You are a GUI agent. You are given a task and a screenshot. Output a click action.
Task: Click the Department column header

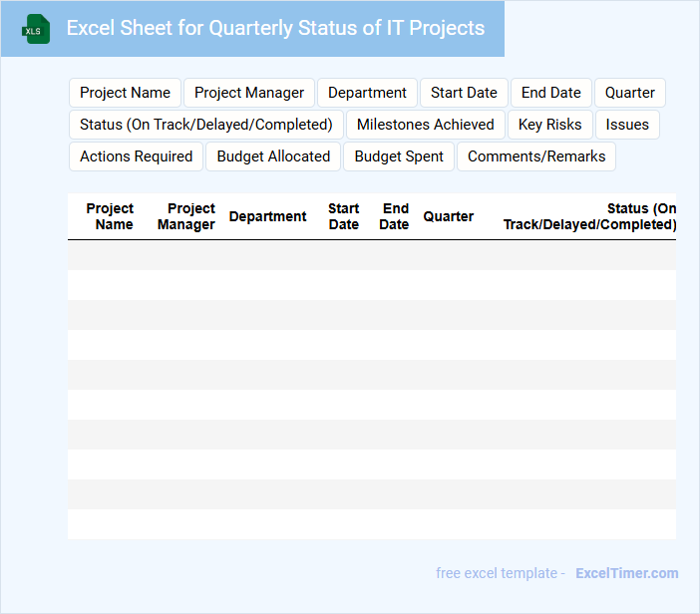267,216
